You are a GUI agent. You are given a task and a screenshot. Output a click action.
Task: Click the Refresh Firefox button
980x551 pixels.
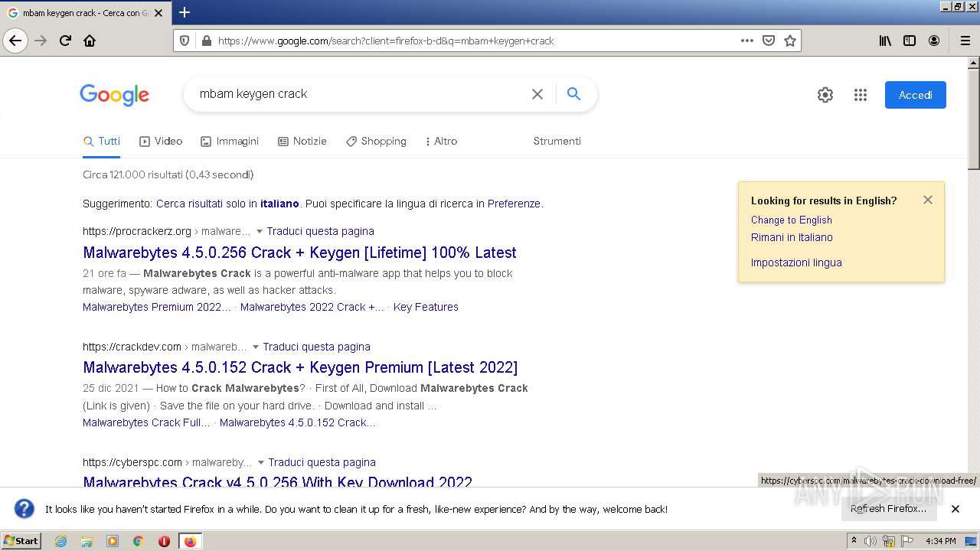(x=888, y=509)
